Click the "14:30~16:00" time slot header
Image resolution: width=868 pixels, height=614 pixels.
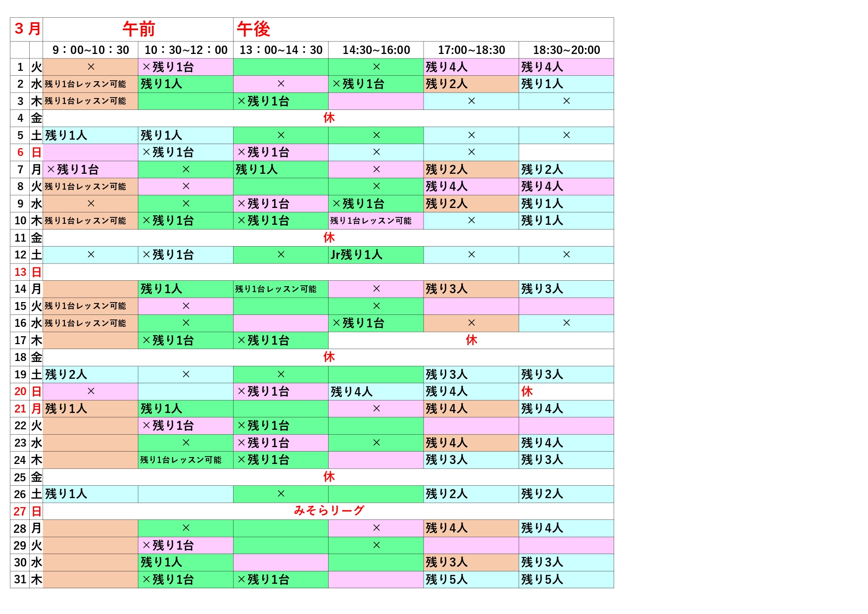pyautogui.click(x=376, y=50)
